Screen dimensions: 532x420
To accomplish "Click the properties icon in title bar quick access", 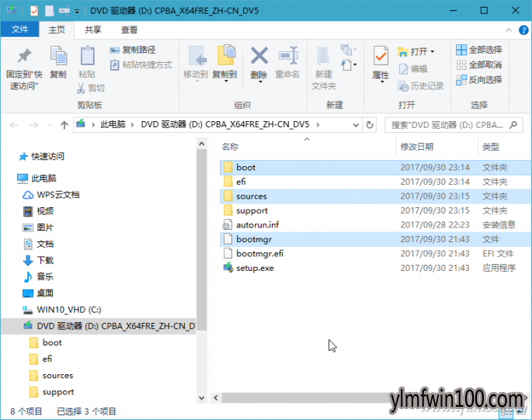I will pos(34,11).
